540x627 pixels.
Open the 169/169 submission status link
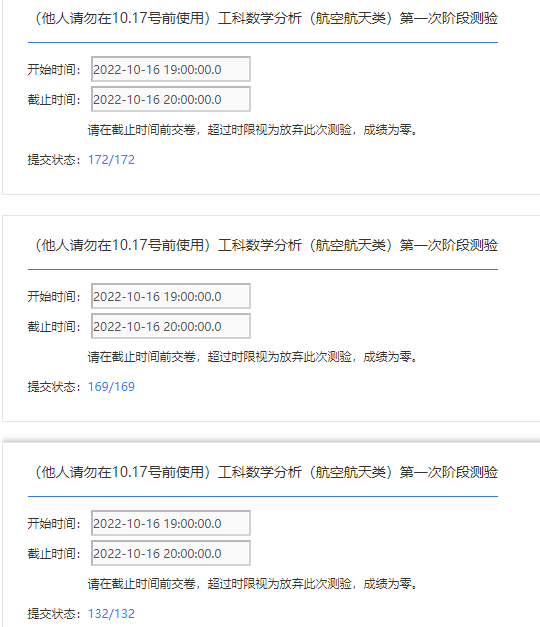click(x=111, y=387)
